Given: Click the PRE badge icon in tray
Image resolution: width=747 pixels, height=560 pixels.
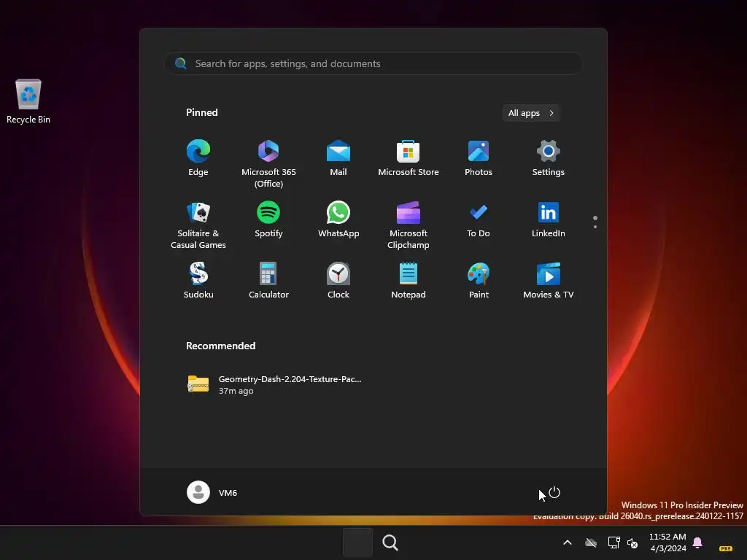Looking at the screenshot, I should click(x=726, y=548).
